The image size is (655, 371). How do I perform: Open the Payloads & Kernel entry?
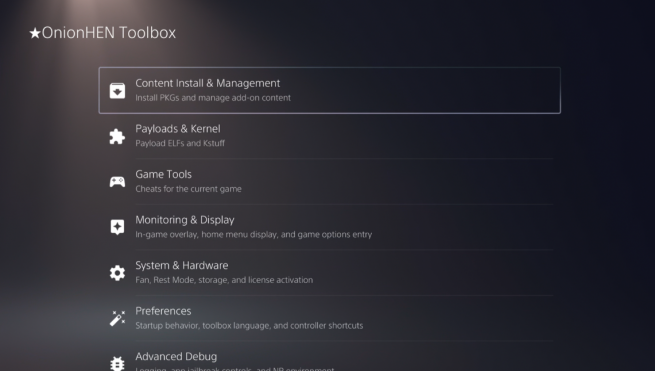click(x=330, y=136)
